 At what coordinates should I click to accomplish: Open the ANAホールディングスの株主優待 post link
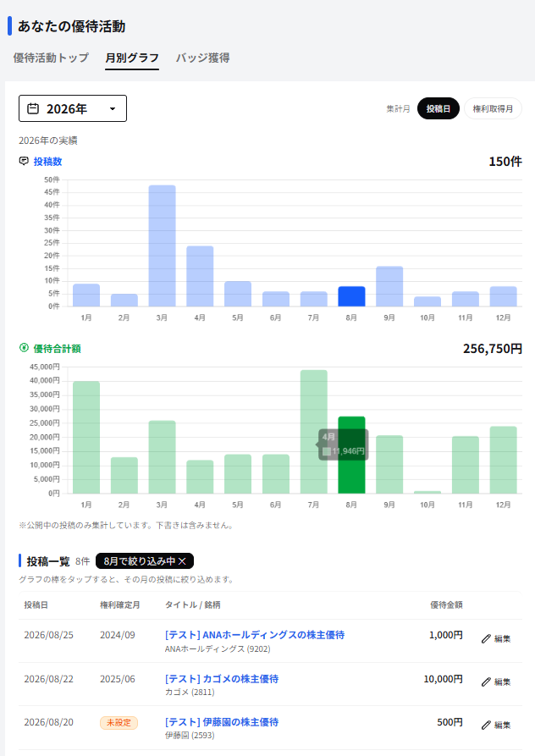click(255, 635)
